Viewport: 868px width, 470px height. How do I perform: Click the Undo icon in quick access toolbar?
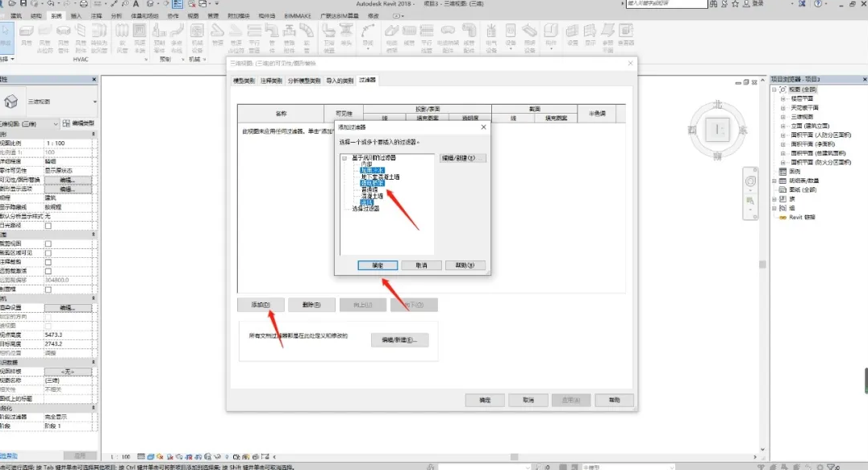(x=50, y=3)
